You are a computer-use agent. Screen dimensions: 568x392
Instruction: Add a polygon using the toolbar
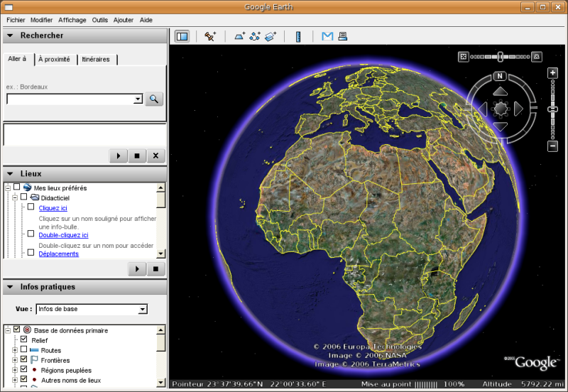point(239,36)
